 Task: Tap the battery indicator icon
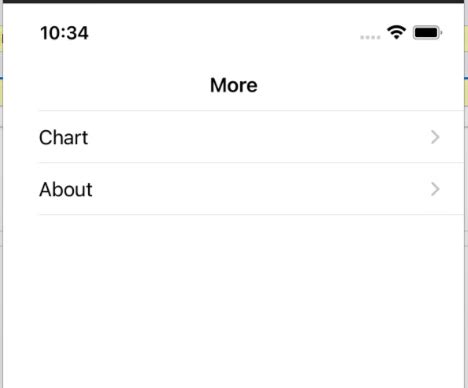(428, 33)
